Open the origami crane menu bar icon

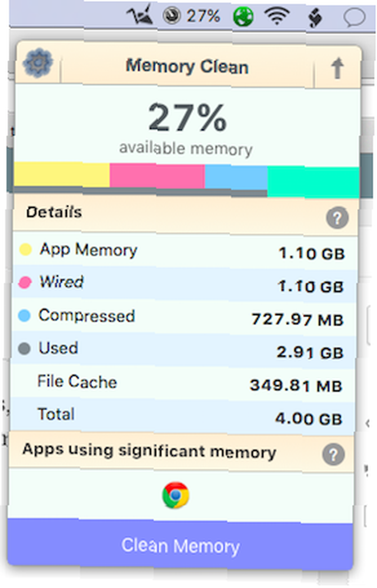point(140,15)
